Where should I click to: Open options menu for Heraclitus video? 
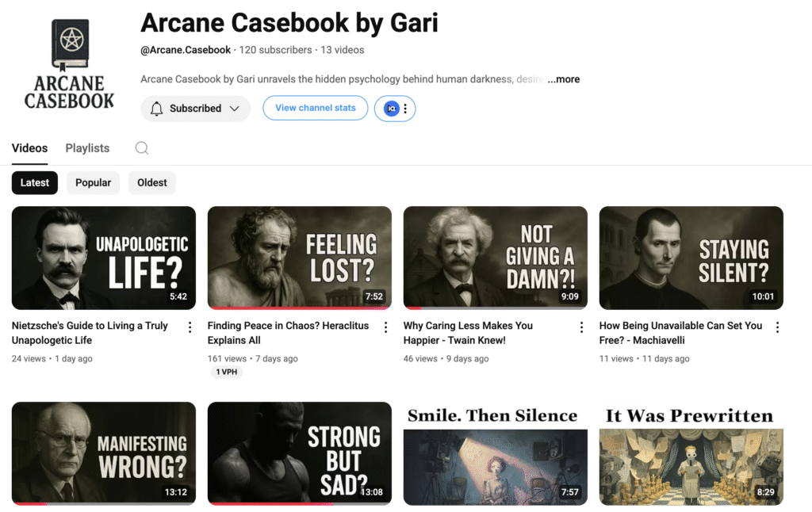tap(386, 327)
